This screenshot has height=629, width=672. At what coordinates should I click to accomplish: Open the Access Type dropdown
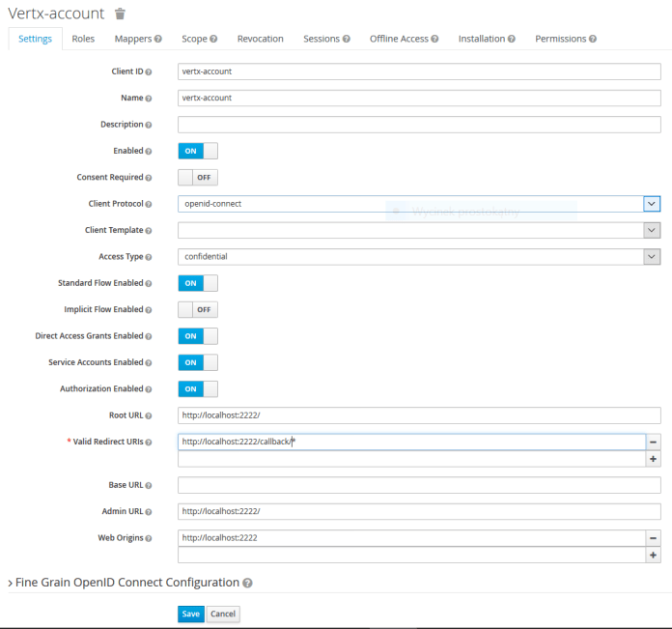click(419, 257)
